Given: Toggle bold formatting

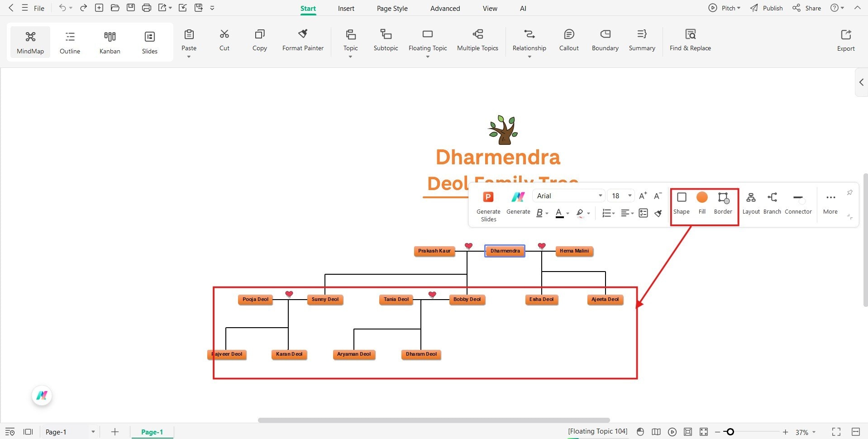Looking at the screenshot, I should 539,213.
